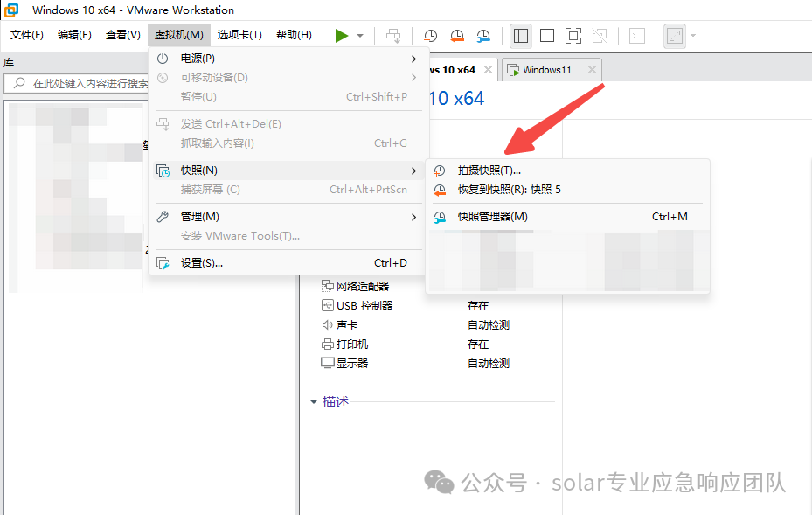The width and height of the screenshot is (812, 515).
Task: Click the full screen mode icon
Action: tap(573, 36)
